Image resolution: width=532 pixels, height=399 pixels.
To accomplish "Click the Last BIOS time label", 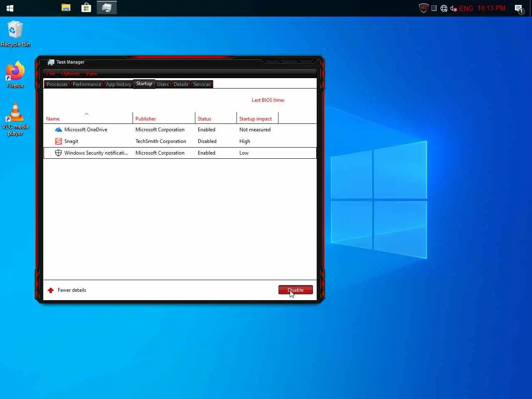I will click(268, 100).
